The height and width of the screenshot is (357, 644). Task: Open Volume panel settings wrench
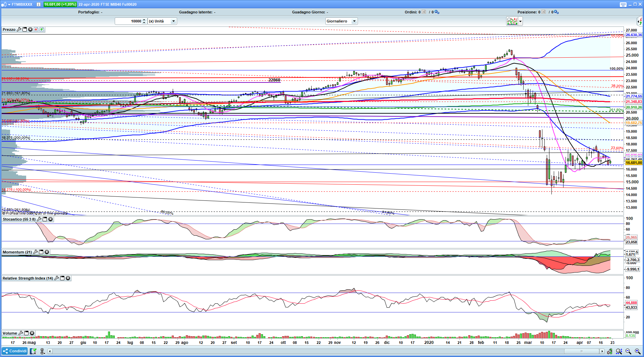click(x=21, y=333)
